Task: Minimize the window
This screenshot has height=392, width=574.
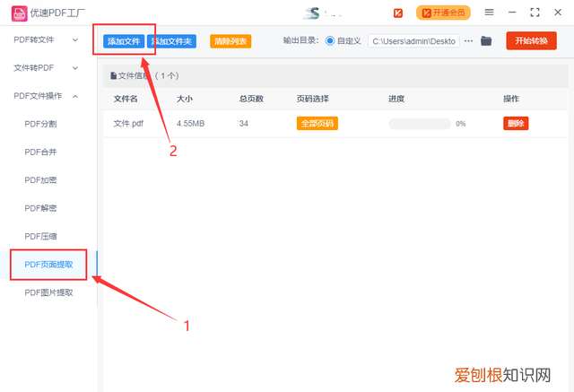Action: (x=512, y=13)
